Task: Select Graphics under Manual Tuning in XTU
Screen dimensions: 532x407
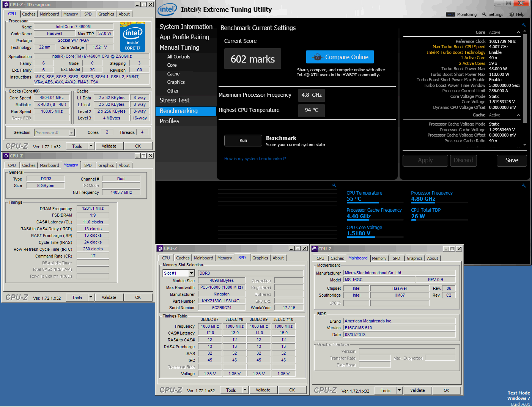Action: 176,82
